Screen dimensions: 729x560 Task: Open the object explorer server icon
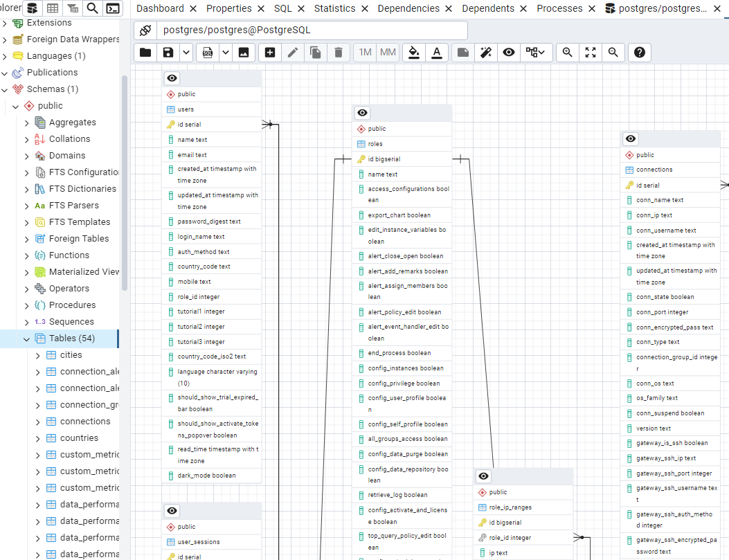32,8
